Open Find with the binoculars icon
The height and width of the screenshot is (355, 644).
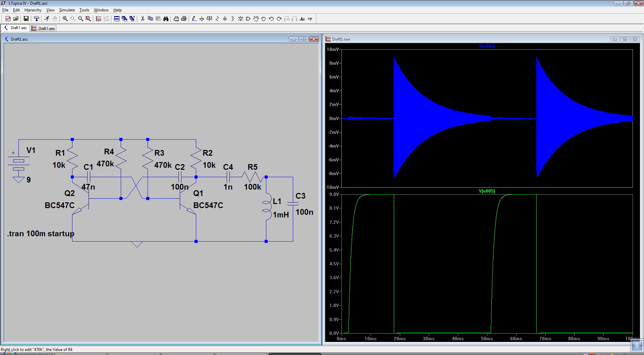[166, 19]
